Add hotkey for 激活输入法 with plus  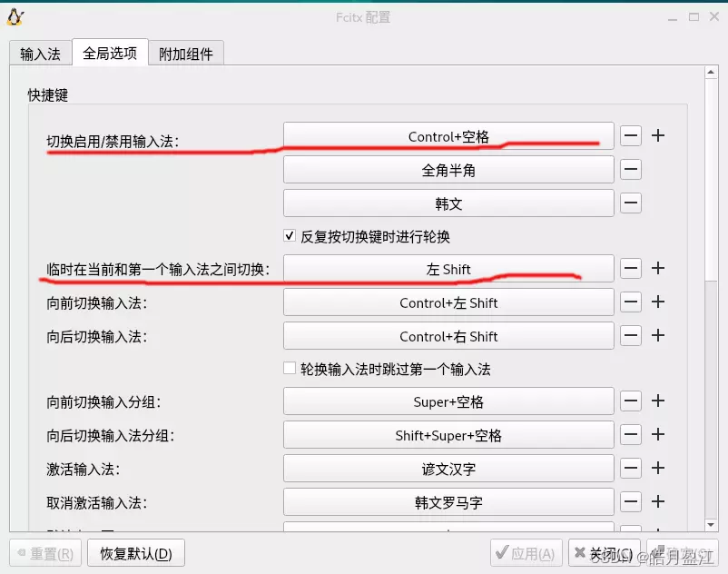click(x=658, y=467)
